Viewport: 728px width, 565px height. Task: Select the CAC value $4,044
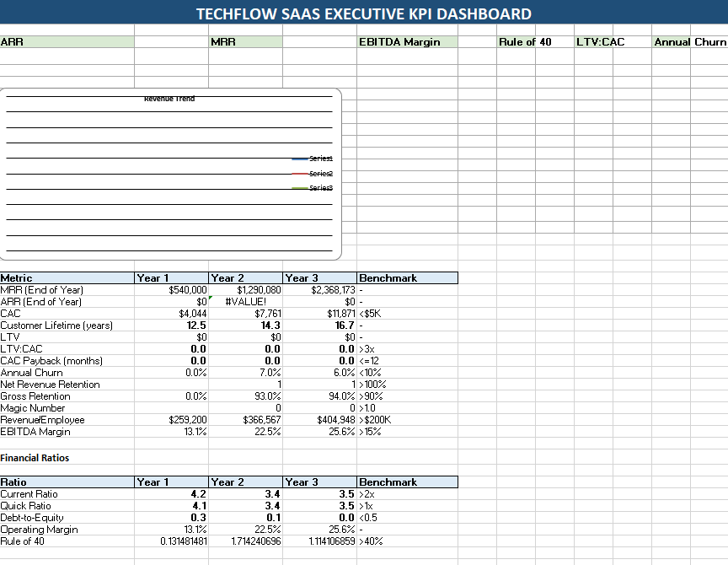[x=171, y=314]
